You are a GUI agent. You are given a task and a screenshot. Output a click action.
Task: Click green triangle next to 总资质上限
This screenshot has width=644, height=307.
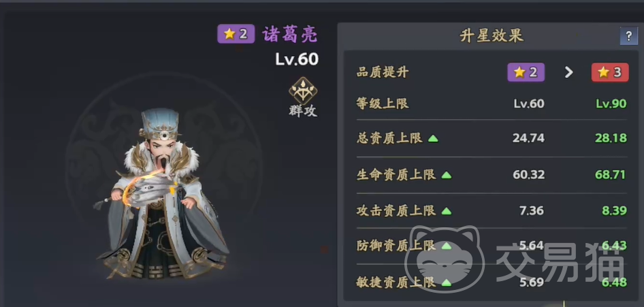coord(433,139)
